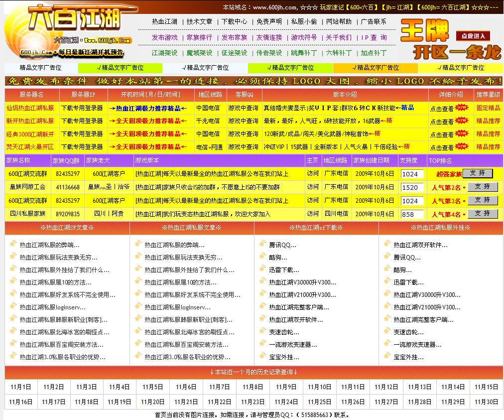Click the star icon beside 腾讯QQ download link
The width and height of the screenshot is (504, 420).
tap(261, 244)
